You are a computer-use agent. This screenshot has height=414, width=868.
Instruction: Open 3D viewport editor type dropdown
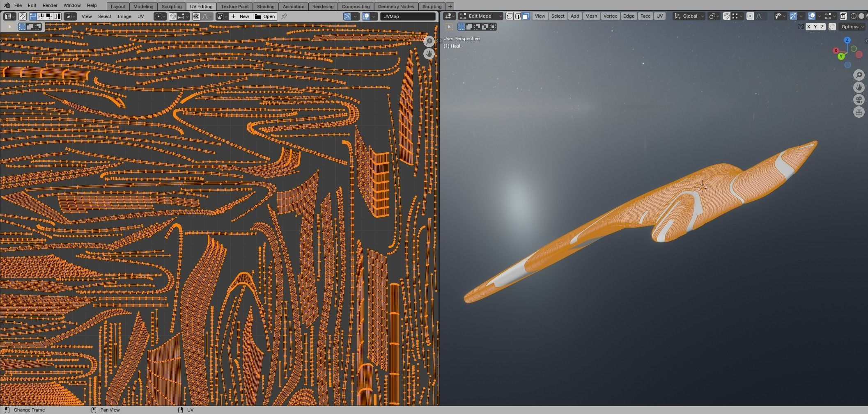(x=450, y=16)
